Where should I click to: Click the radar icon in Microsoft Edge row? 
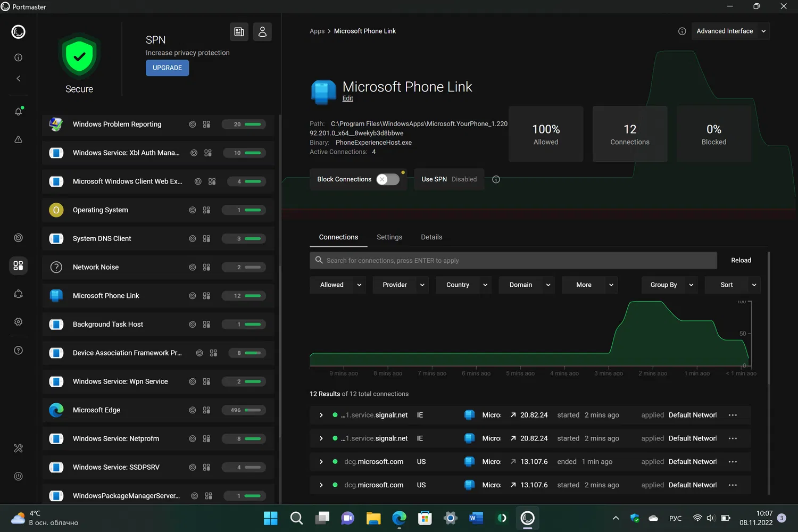click(x=193, y=410)
